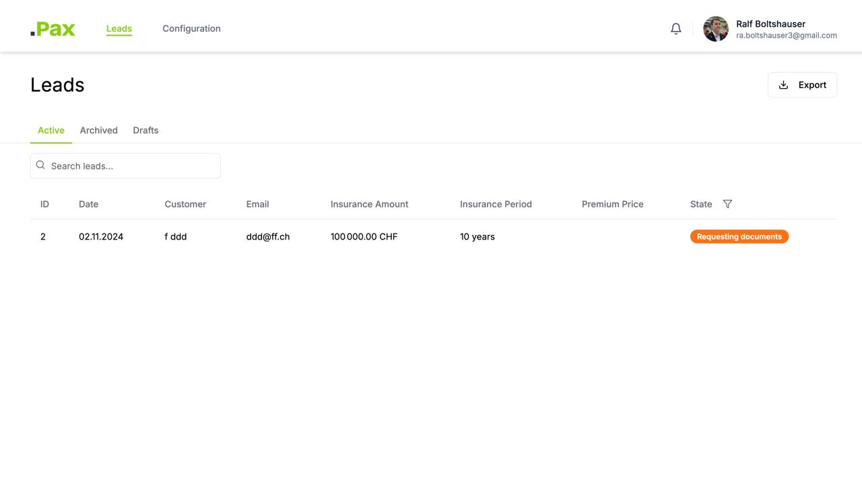Viewport: 862px width, 504px height.
Task: Click the user name Ralf Boltshauser
Action: click(770, 24)
